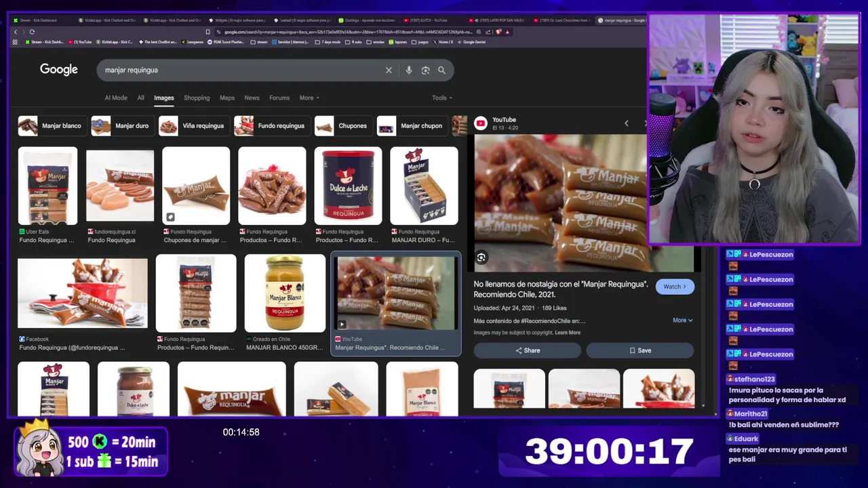Switch to Duolingo browser tab
The image size is (868, 488).
point(366,20)
